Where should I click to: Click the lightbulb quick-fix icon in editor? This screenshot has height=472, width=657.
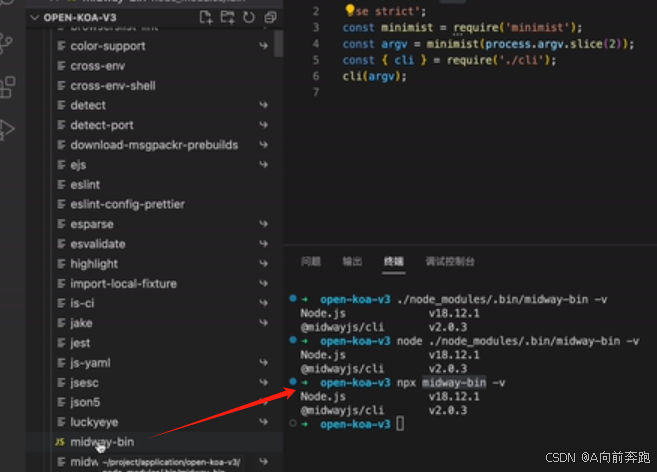click(350, 10)
